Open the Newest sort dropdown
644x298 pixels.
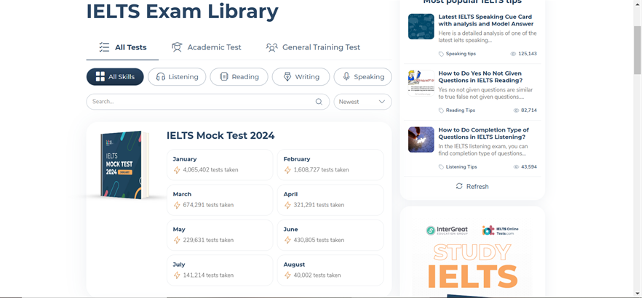point(362,102)
